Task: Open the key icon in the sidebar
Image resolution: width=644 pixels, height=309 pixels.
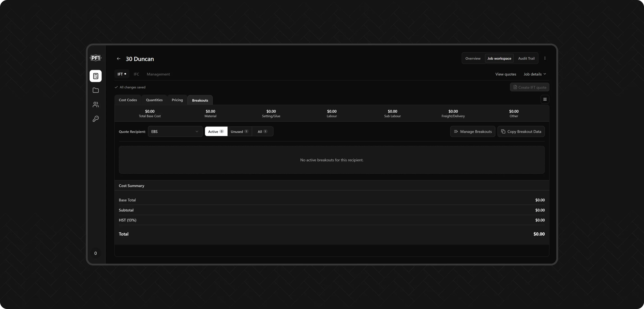Action: tap(96, 119)
